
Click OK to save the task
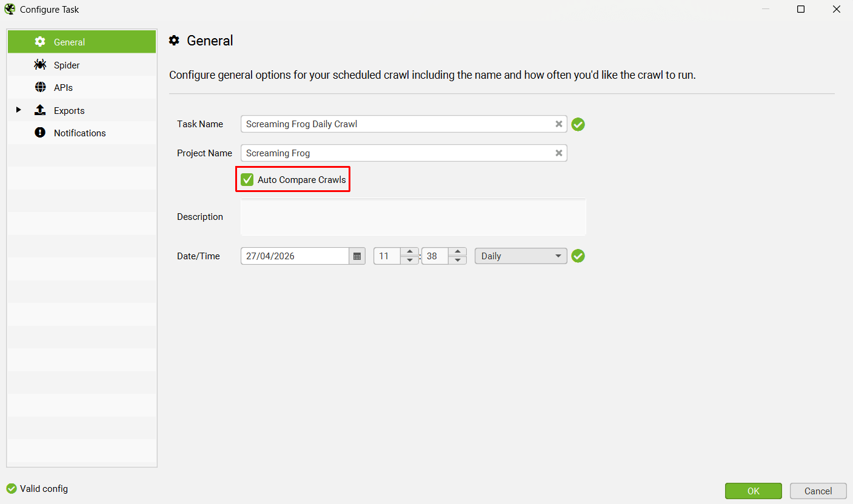pos(754,491)
